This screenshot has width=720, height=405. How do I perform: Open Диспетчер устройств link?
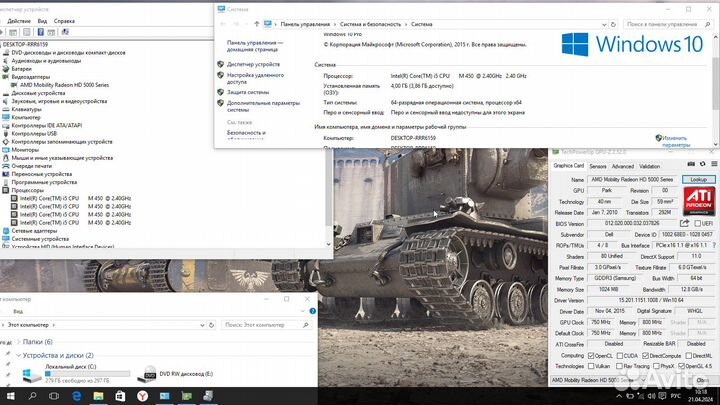pyautogui.click(x=253, y=64)
